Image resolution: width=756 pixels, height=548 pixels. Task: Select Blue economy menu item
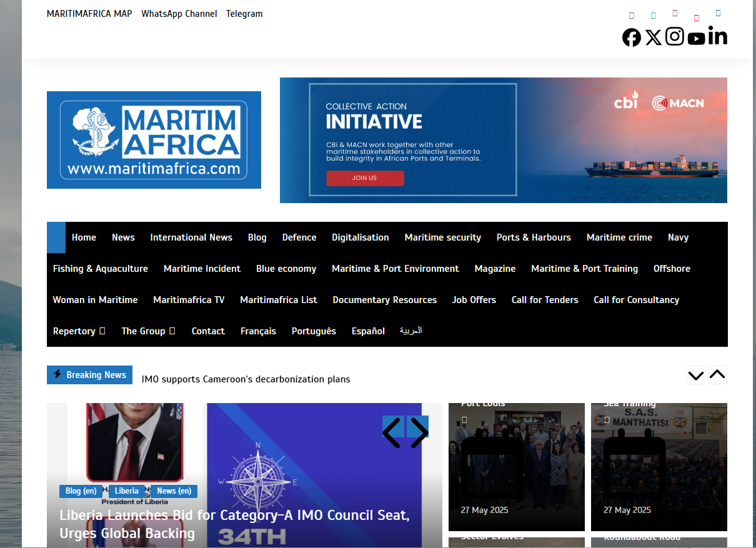[x=286, y=269]
